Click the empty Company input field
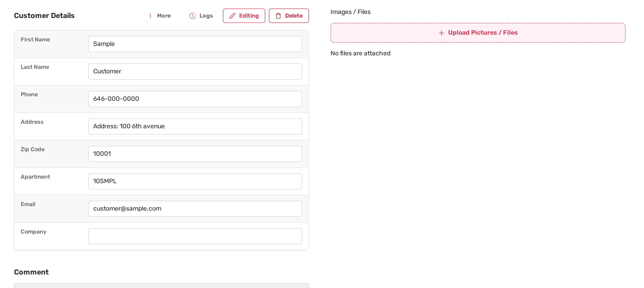The image size is (644, 288). [x=195, y=236]
